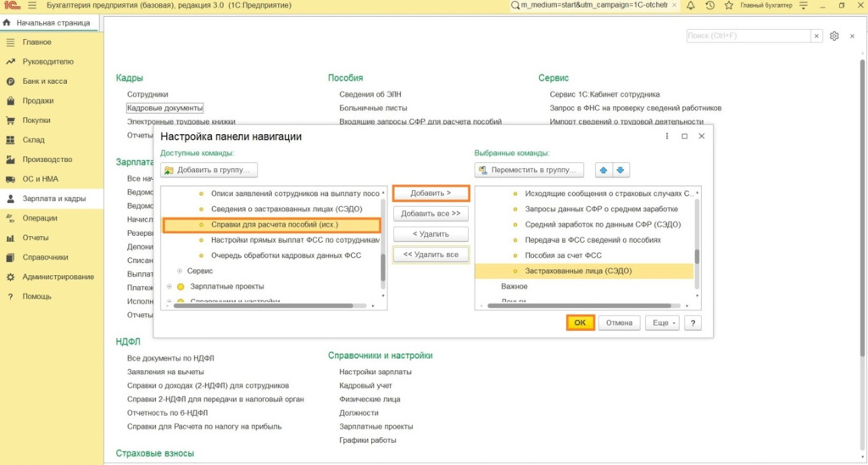Click the Отмена button
The height and width of the screenshot is (465, 868).
(619, 322)
